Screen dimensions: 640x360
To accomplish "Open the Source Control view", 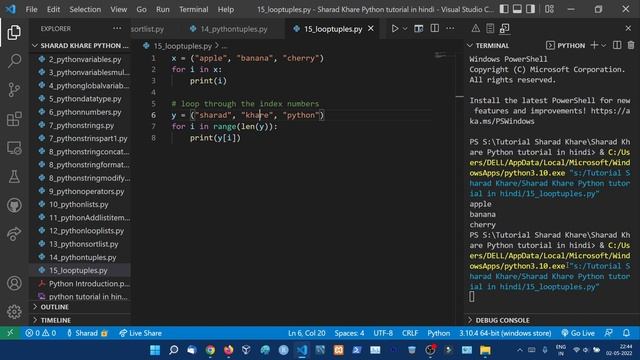I will [14, 90].
